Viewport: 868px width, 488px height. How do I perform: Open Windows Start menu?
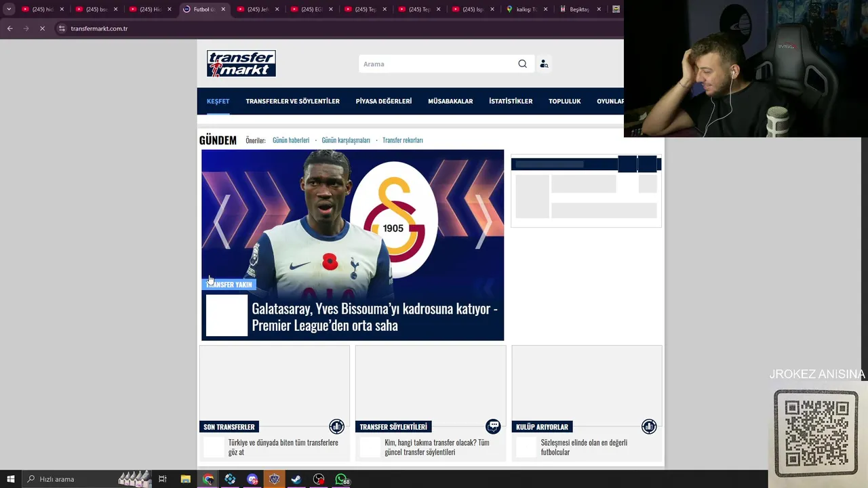(10, 479)
